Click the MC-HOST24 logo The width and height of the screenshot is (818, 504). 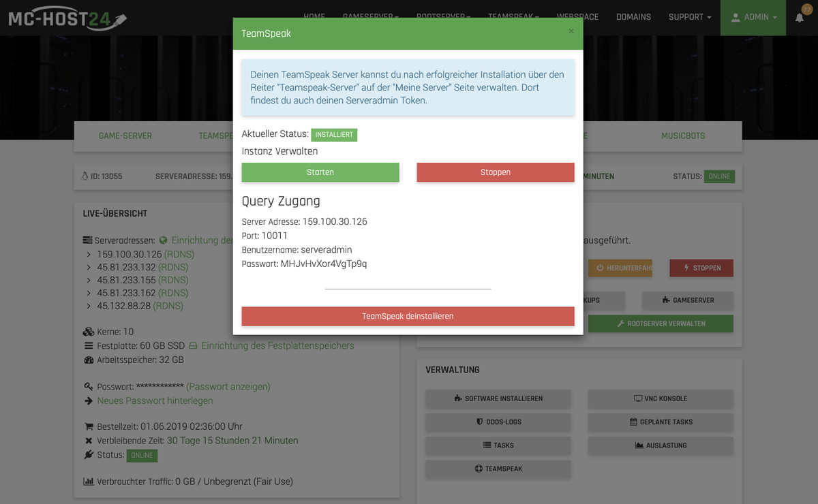67,18
